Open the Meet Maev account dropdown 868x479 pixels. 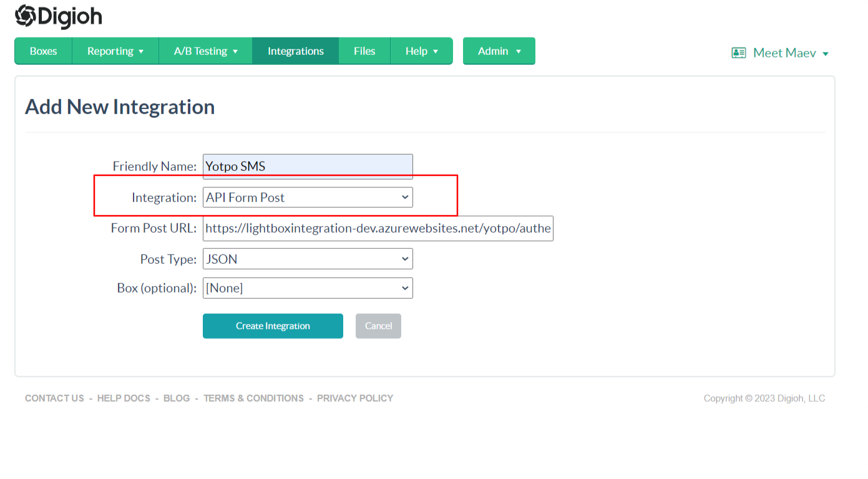(x=791, y=53)
